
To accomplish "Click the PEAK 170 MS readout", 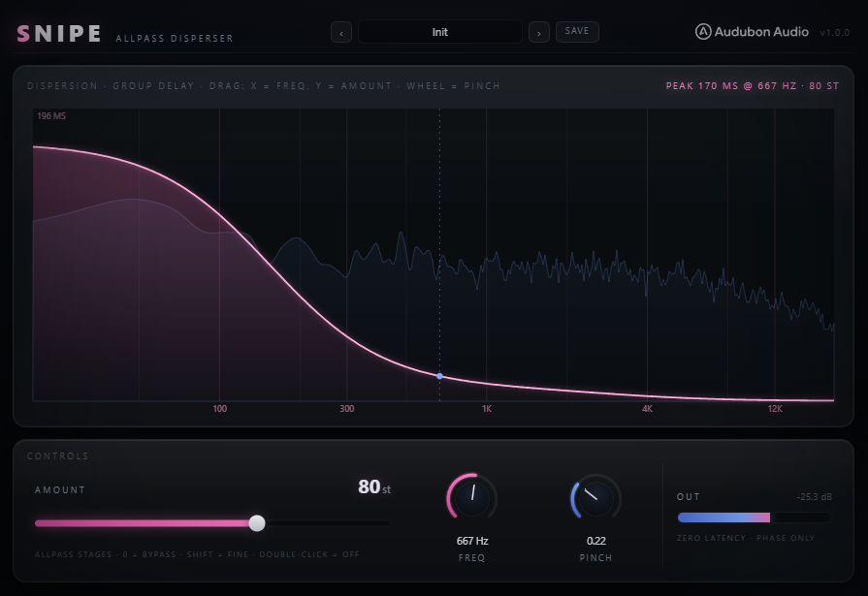I will (753, 86).
